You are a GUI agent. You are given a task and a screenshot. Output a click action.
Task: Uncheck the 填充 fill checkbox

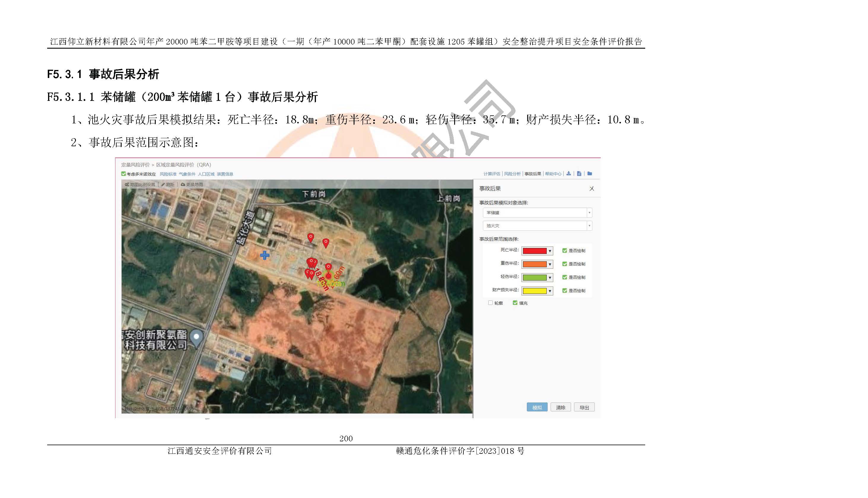[x=515, y=303]
